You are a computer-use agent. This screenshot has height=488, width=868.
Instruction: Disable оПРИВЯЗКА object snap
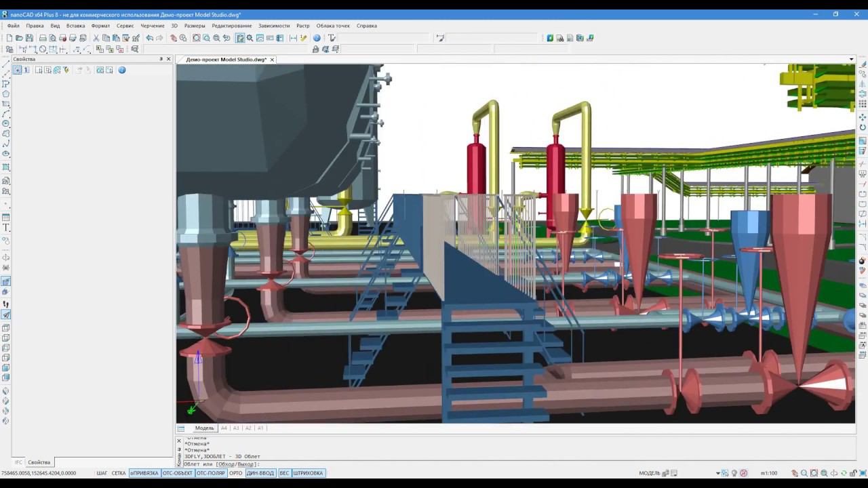144,473
